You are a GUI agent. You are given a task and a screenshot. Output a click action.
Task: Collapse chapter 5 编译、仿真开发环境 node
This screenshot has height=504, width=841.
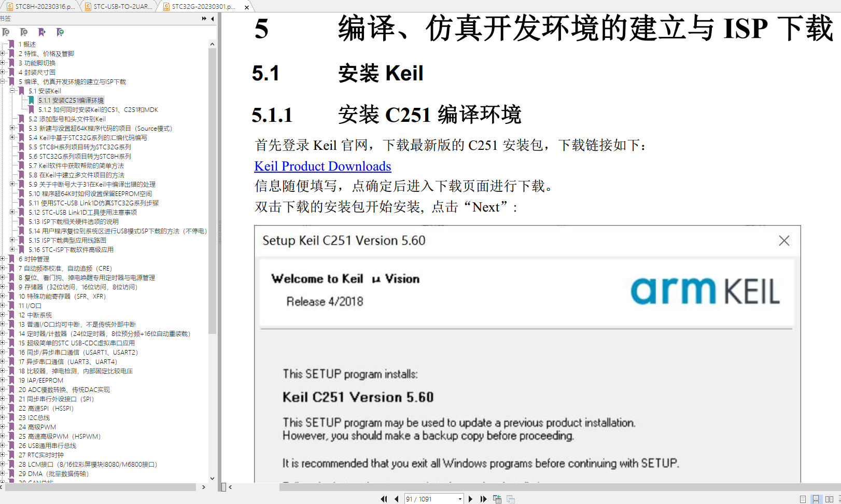point(3,81)
